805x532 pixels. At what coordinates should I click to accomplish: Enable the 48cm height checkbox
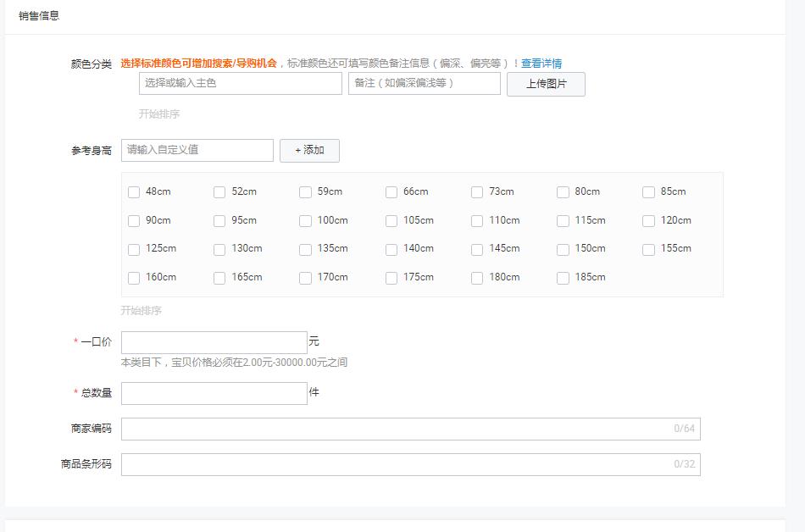click(133, 192)
